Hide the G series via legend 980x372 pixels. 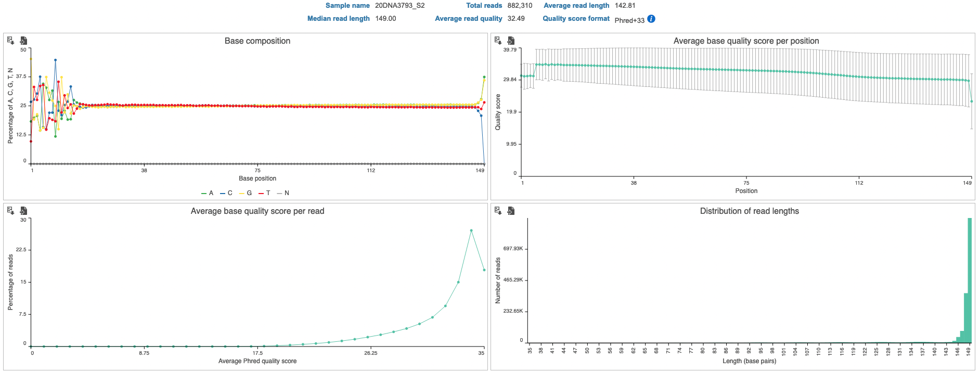tap(246, 193)
